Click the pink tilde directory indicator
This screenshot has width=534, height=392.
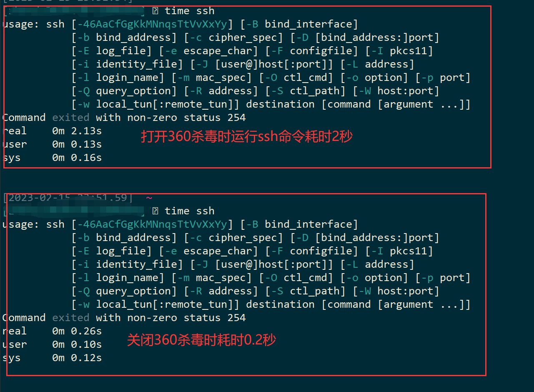click(x=149, y=198)
